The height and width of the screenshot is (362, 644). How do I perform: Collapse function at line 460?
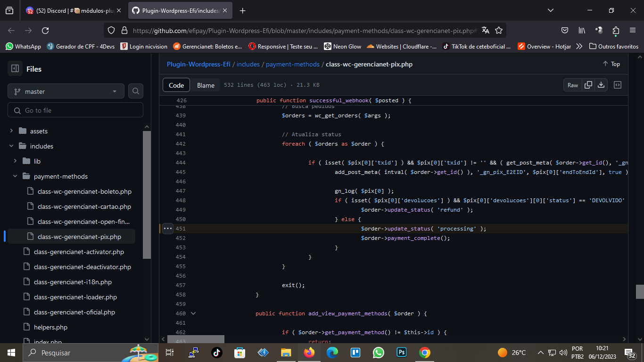point(193,313)
